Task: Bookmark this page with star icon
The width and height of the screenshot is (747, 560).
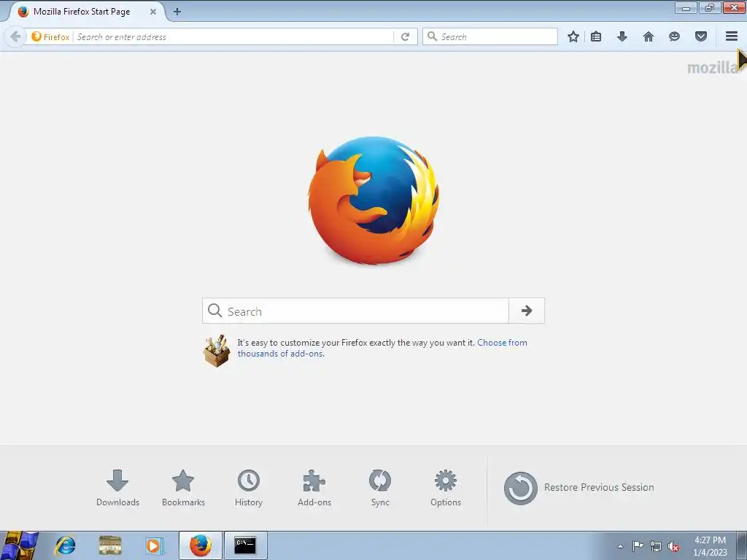Action: point(573,36)
